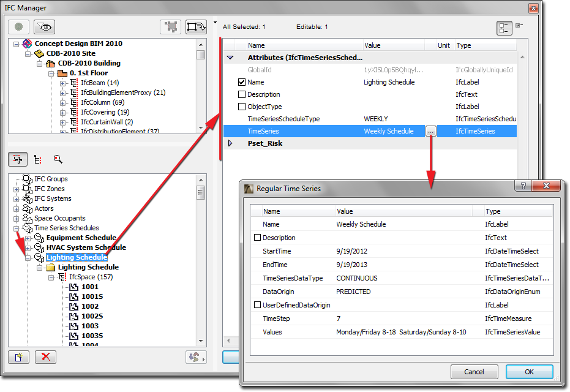Click the StartTime value 9/19/2012
The image size is (570, 392).
(x=351, y=251)
